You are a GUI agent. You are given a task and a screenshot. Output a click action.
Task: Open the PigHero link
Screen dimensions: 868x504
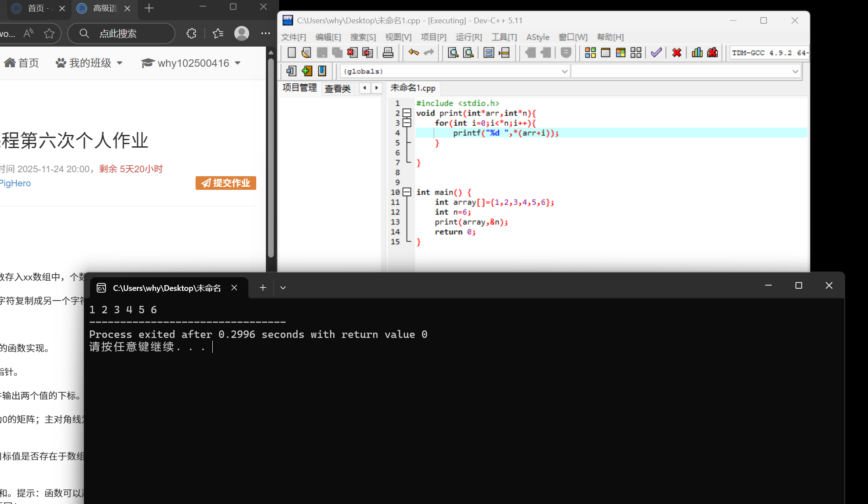tap(15, 183)
